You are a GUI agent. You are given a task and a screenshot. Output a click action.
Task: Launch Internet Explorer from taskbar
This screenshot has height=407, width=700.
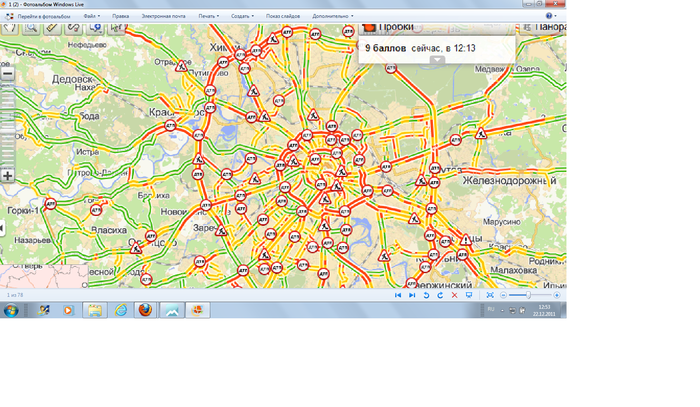(x=121, y=310)
